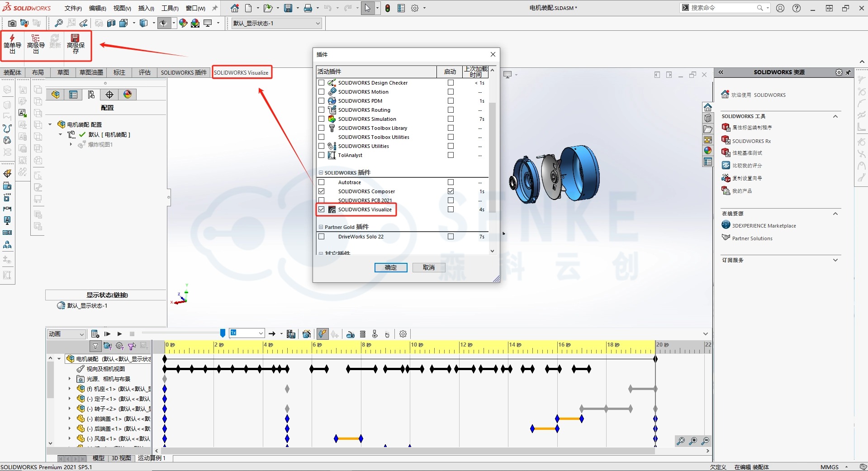Click the Animation Wizard icon

[x=307, y=334]
